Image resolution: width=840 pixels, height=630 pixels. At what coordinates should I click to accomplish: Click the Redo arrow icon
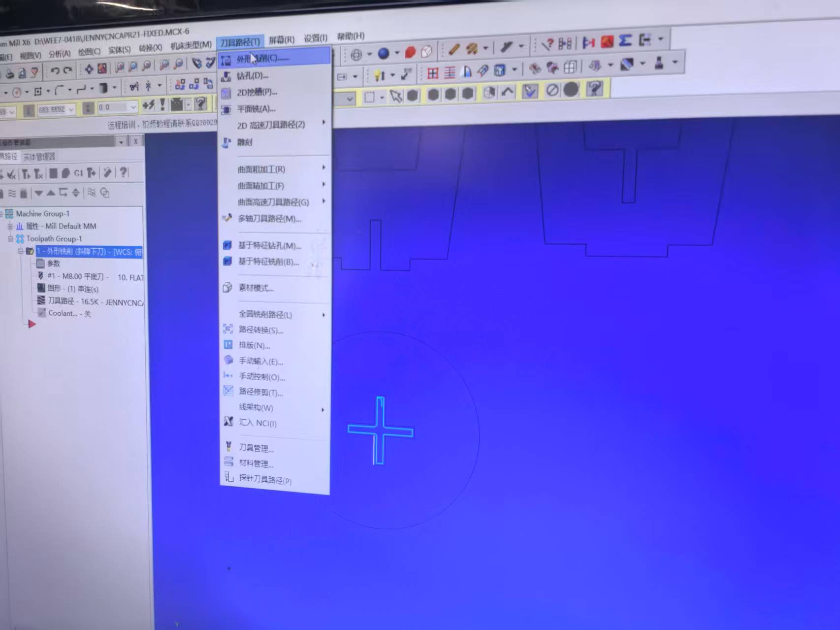point(67,70)
